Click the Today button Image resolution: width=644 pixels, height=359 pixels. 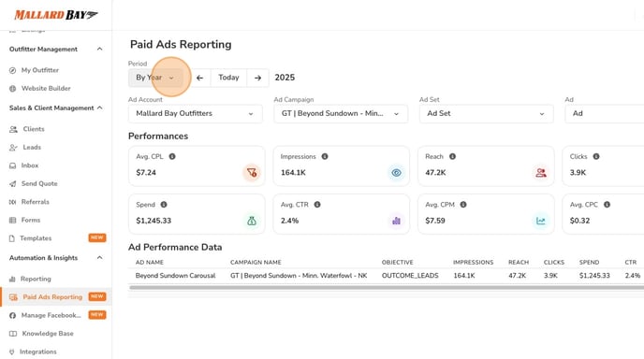[228, 78]
